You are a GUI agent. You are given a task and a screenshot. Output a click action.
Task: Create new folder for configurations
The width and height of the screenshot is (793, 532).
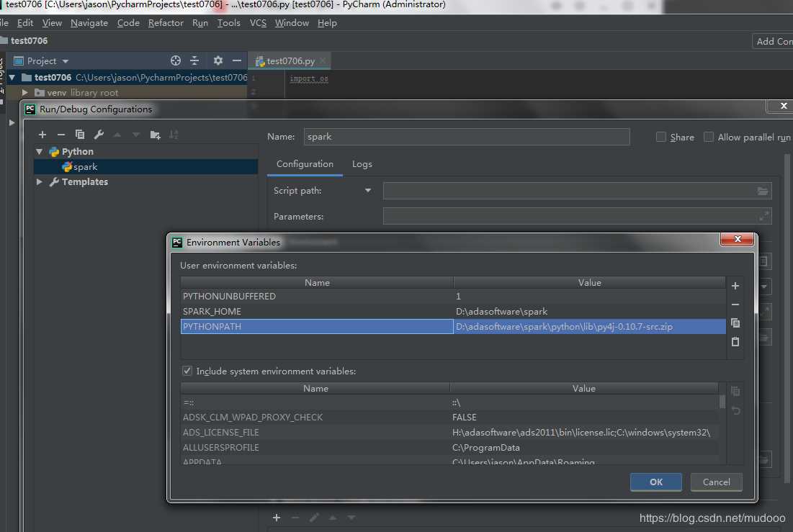tap(156, 135)
